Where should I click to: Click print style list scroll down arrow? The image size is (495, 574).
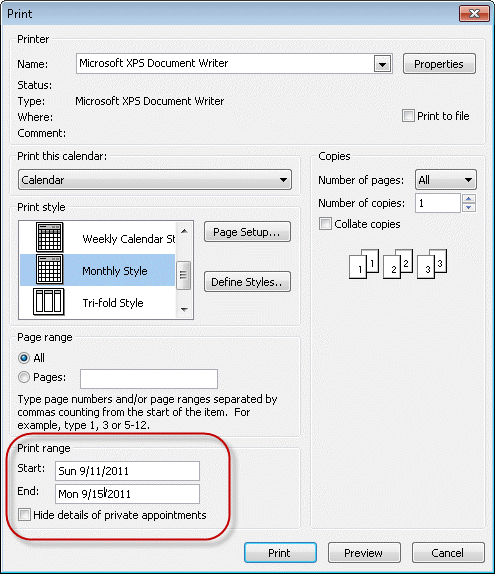pos(184,310)
